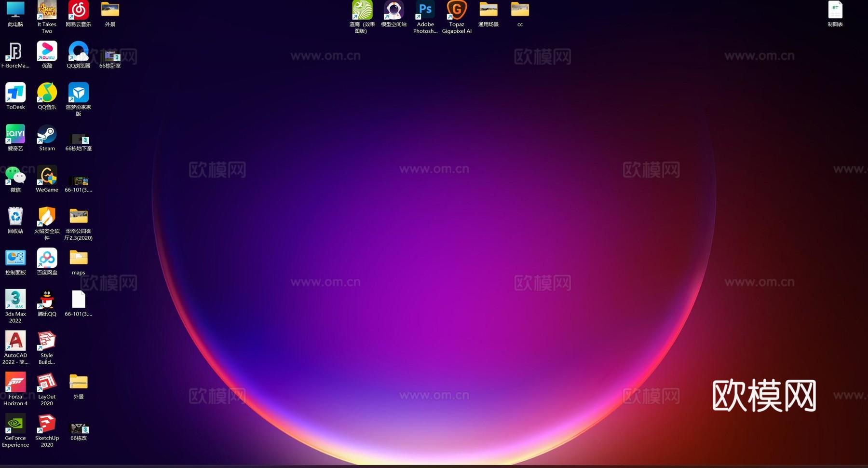Launch Adobe Photoshop shortcut

(425, 11)
